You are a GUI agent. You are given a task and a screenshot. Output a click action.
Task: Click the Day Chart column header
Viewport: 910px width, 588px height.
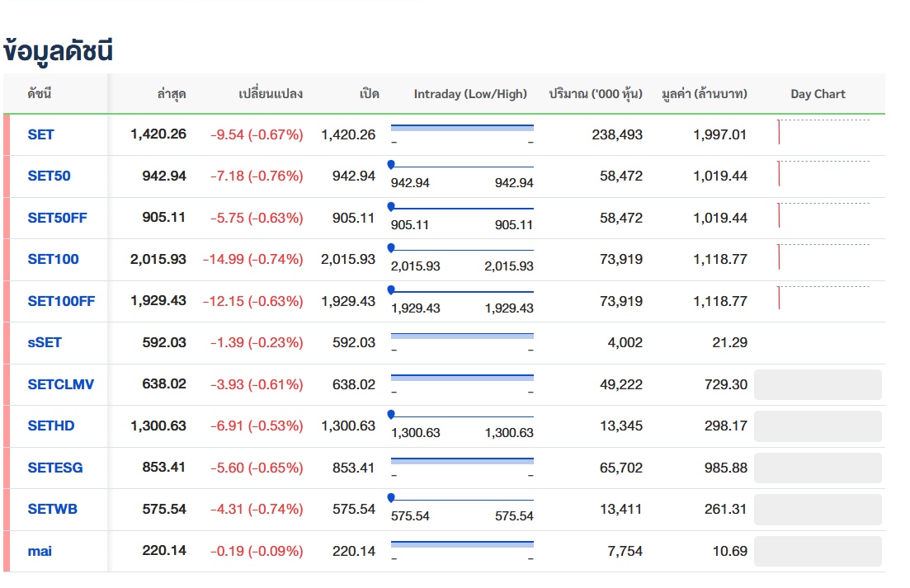coord(818,94)
